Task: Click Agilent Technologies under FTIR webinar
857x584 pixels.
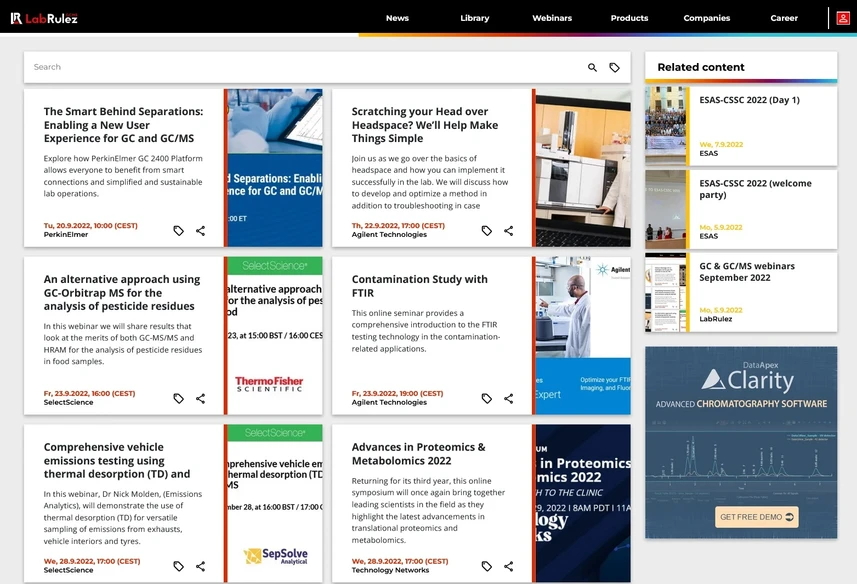Action: click(x=389, y=402)
